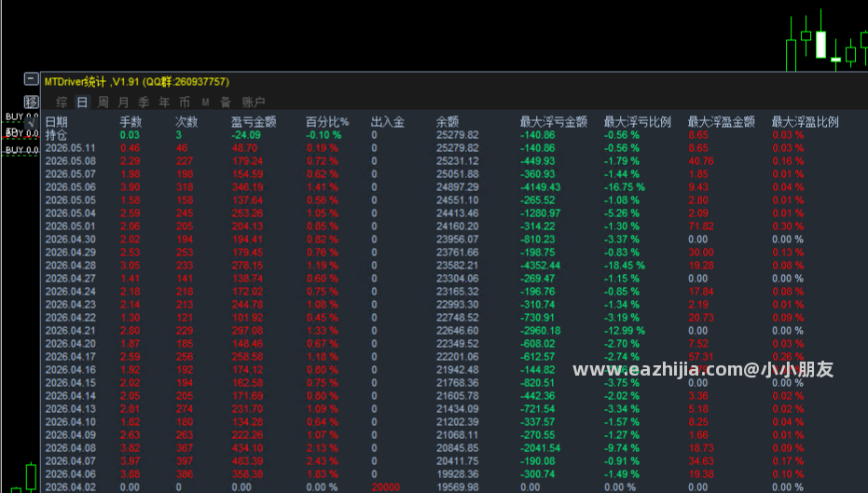Click the 244.78 profit for 2026.04.23
The image size is (868, 493).
coord(247,305)
